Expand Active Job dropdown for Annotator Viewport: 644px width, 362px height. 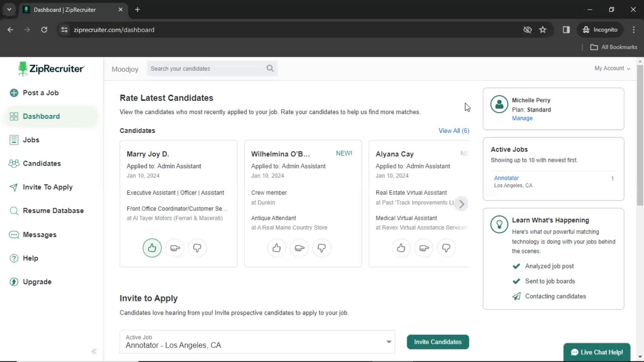[389, 342]
